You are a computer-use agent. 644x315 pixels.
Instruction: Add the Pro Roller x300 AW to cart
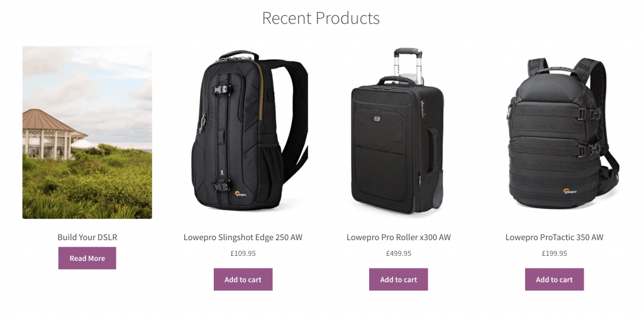(398, 279)
